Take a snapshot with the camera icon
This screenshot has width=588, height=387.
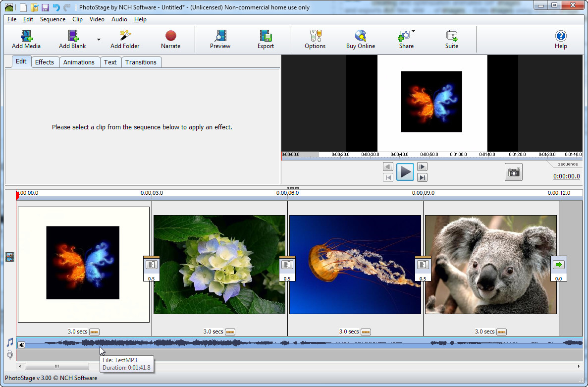513,172
